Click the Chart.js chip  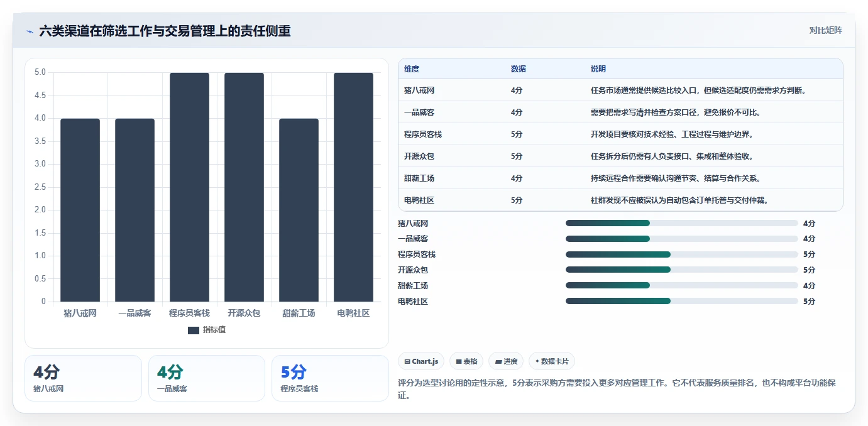pyautogui.click(x=421, y=361)
